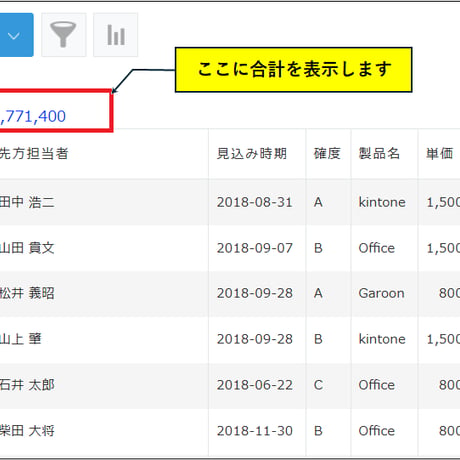This screenshot has height=460, width=460.
Task: Click 確度 B in 山上 肇 row
Action: 318,339
